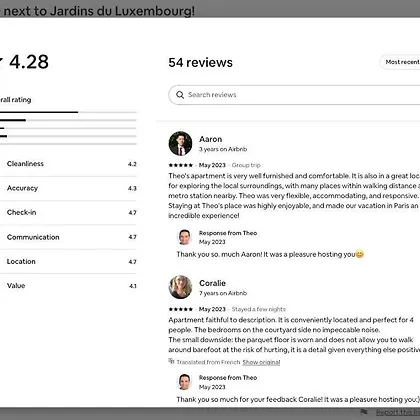Screen dimensions: 420x420
Task: Click Aaron's five-star rating
Action: 181,165
